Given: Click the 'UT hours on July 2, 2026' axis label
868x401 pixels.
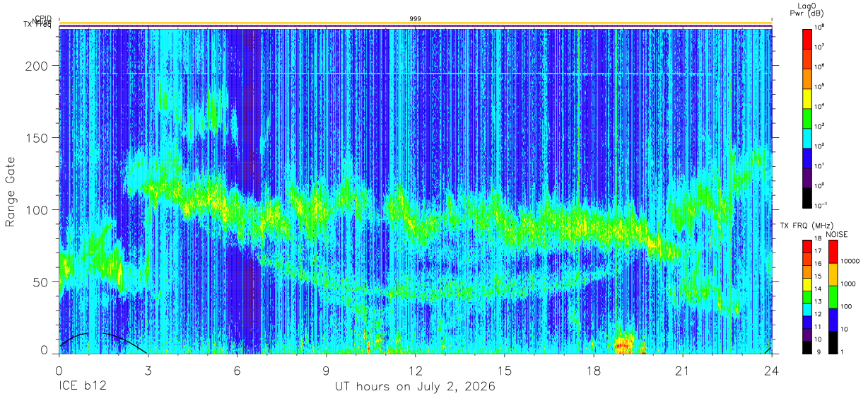Looking at the screenshot, I should pyautogui.click(x=415, y=387).
